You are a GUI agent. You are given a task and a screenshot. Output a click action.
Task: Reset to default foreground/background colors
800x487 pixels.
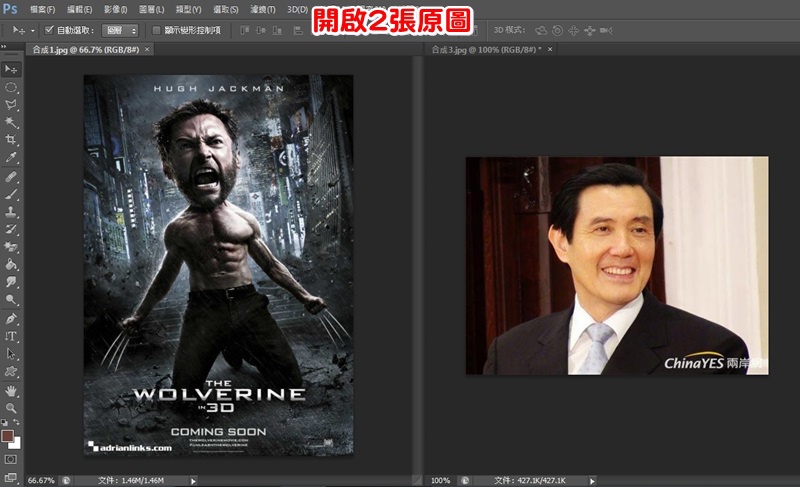click(5, 422)
